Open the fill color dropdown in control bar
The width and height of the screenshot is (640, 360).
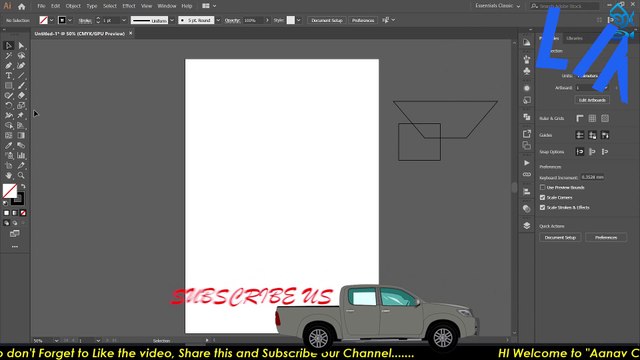(51, 20)
